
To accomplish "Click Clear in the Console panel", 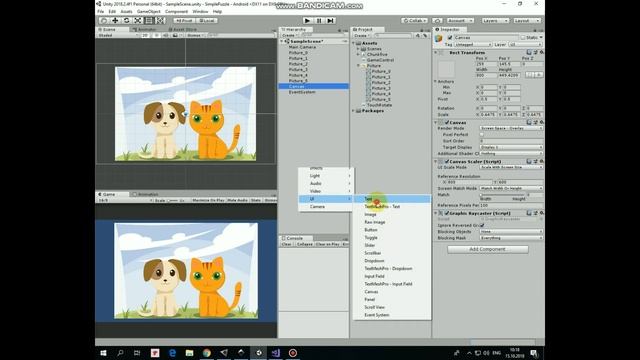I will 287,244.
